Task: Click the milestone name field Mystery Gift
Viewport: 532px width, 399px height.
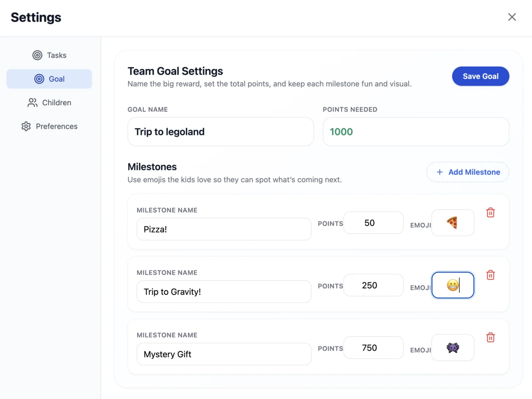Action: [x=223, y=354]
